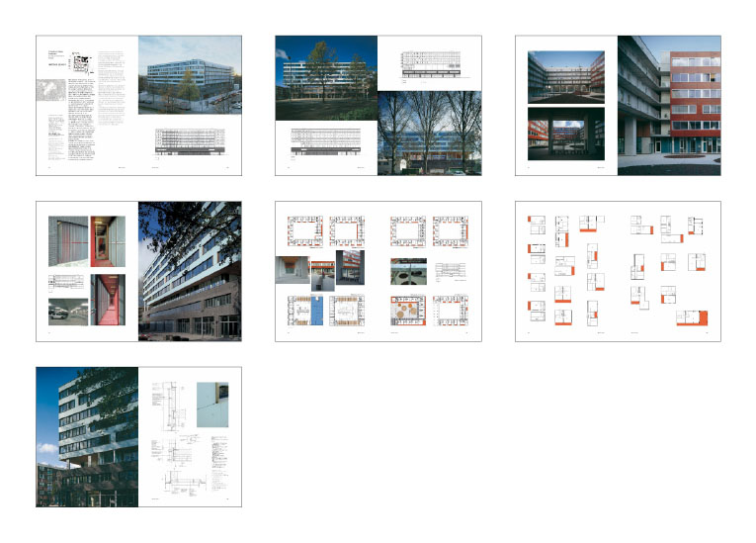Open the first spread with text columns and aerial building photo
This screenshot has height=543, width=756.
point(139,105)
